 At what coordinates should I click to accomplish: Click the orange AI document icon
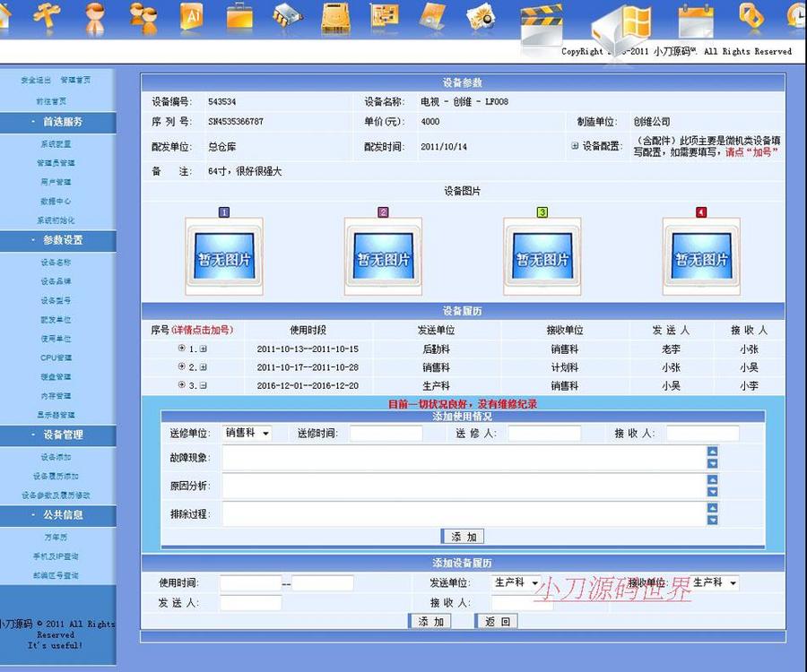193,18
